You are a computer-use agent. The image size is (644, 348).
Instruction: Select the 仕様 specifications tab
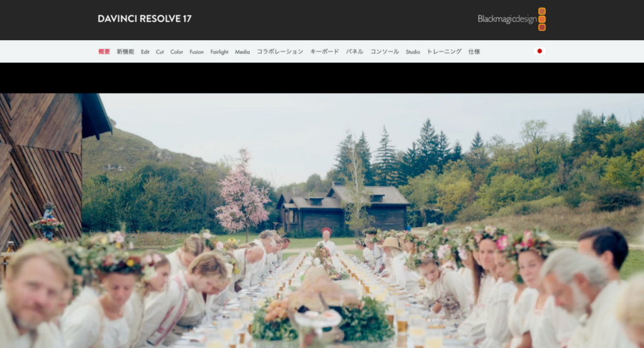(x=474, y=52)
